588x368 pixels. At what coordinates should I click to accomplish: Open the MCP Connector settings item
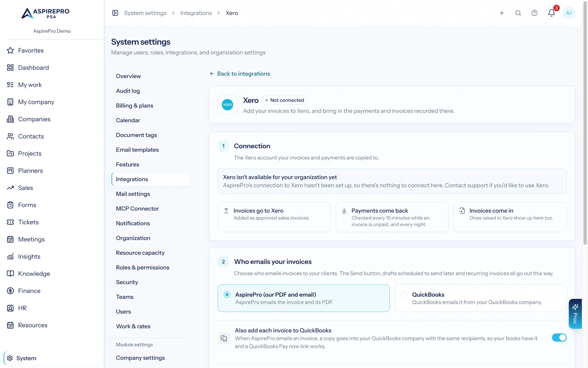(151, 209)
